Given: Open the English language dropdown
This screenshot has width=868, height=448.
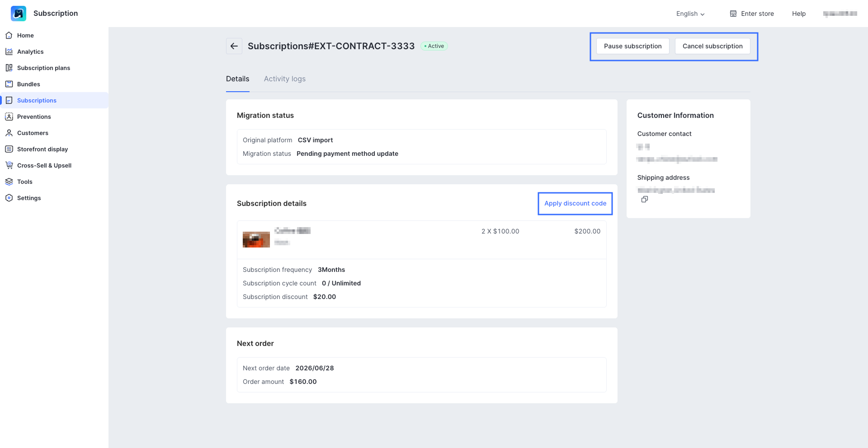Looking at the screenshot, I should point(690,14).
